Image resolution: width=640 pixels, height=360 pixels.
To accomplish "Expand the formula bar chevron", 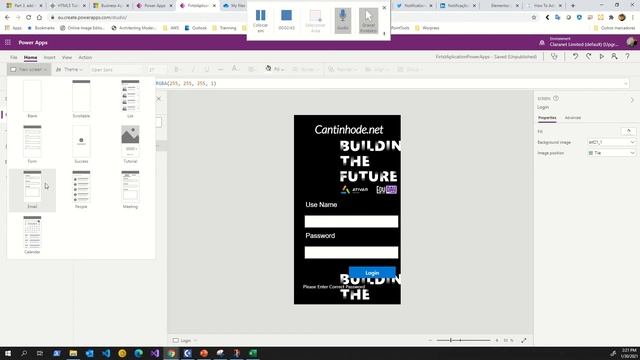I will point(626,84).
